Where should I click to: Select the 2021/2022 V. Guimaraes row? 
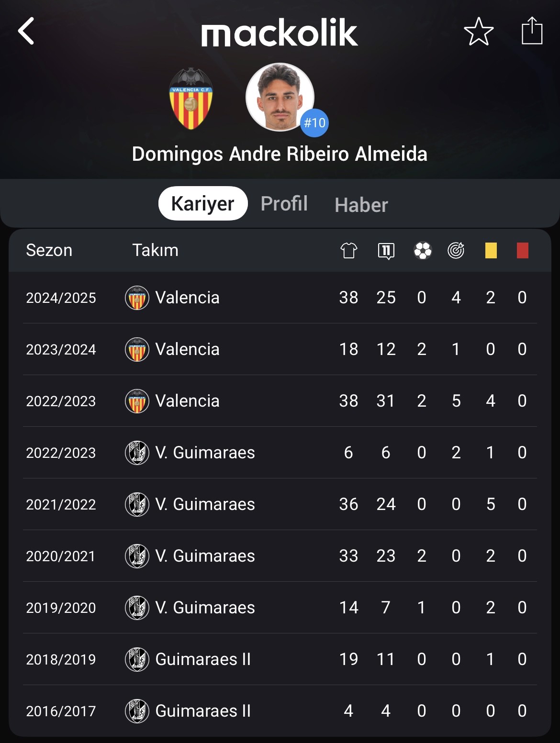point(280,504)
